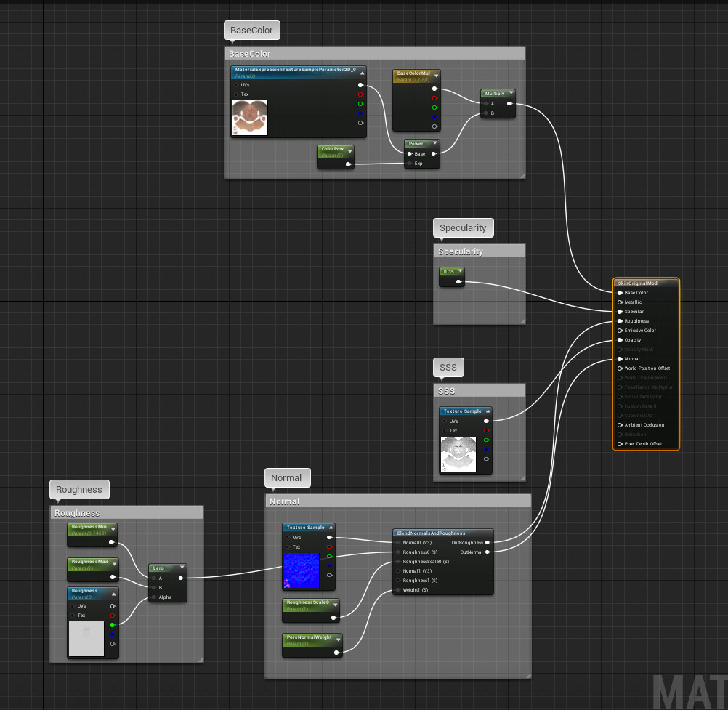728x710 pixels.
Task: Select the Specularity comment box header
Action: [479, 251]
